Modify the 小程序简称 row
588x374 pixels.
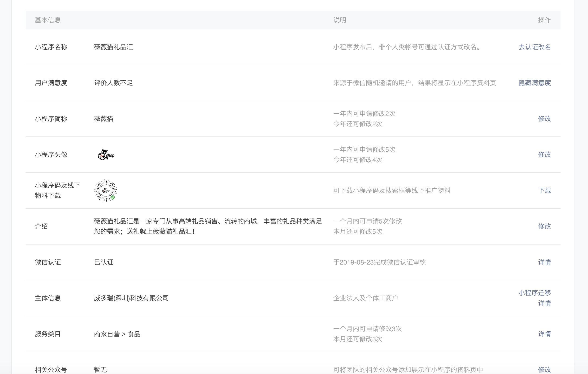pyautogui.click(x=544, y=119)
